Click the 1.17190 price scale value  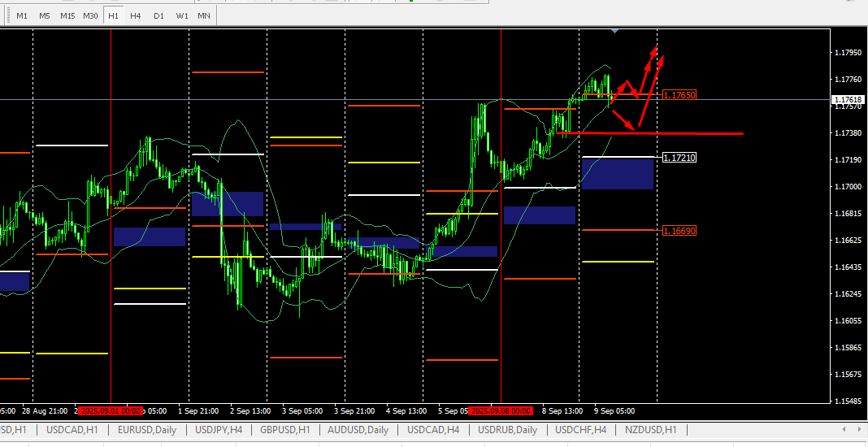pos(848,159)
